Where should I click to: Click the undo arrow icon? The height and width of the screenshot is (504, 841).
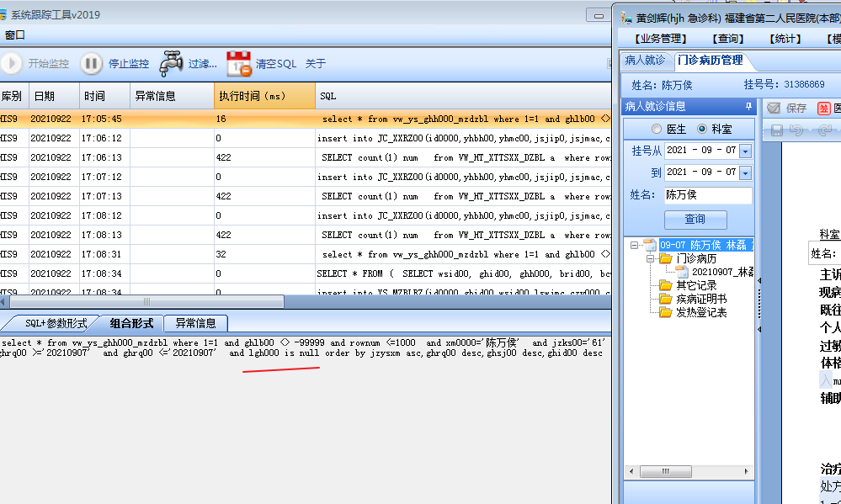point(796,130)
